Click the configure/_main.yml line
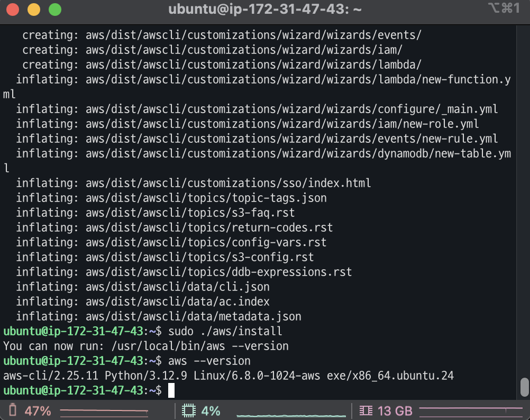Image resolution: width=530 pixels, height=420 pixels. 257,109
